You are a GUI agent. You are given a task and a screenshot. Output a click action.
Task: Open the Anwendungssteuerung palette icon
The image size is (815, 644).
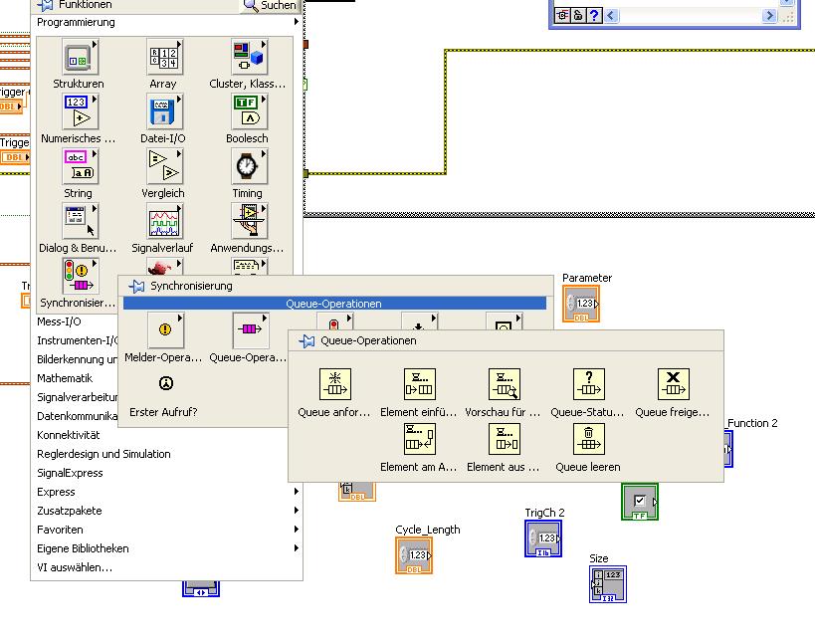pyautogui.click(x=249, y=221)
